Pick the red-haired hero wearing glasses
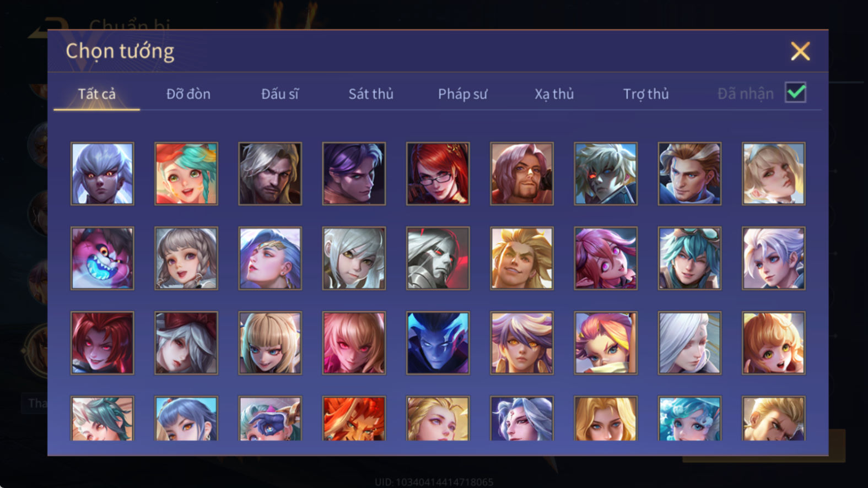Screen dimensions: 868x488 438,173
